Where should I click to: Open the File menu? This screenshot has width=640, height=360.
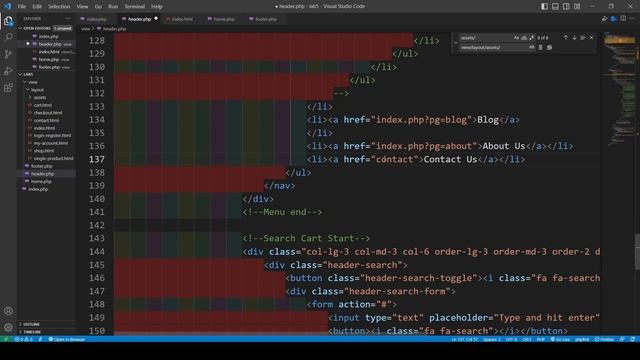pos(22,7)
